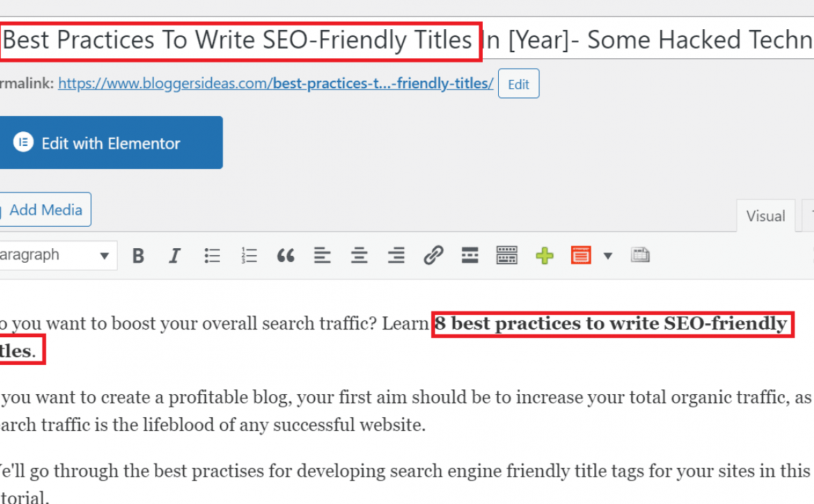Click the green plus shortcode icon
The image size is (814, 504).
coord(545,256)
